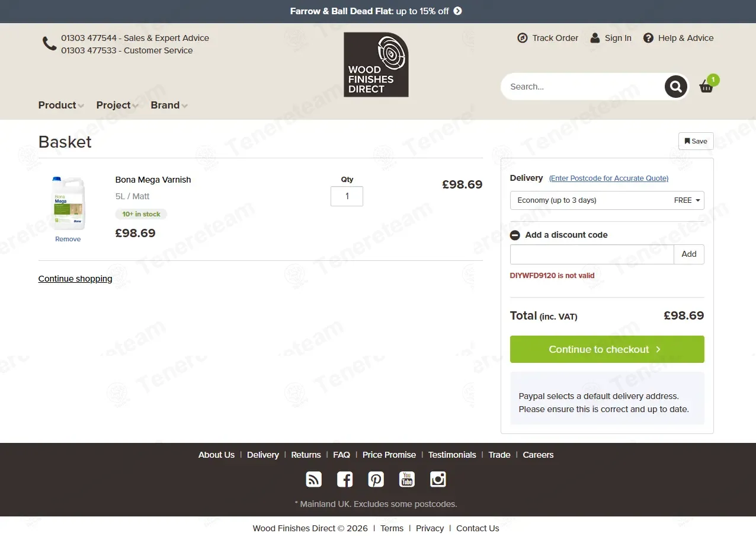Open the basket icon in header
756x536 pixels.
pyautogui.click(x=706, y=87)
